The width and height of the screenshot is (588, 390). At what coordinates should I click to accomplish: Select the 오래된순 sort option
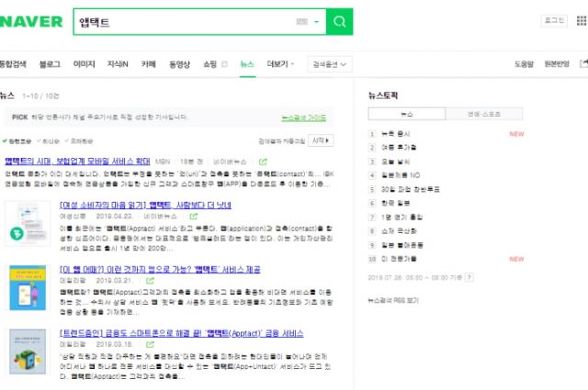[x=81, y=140]
